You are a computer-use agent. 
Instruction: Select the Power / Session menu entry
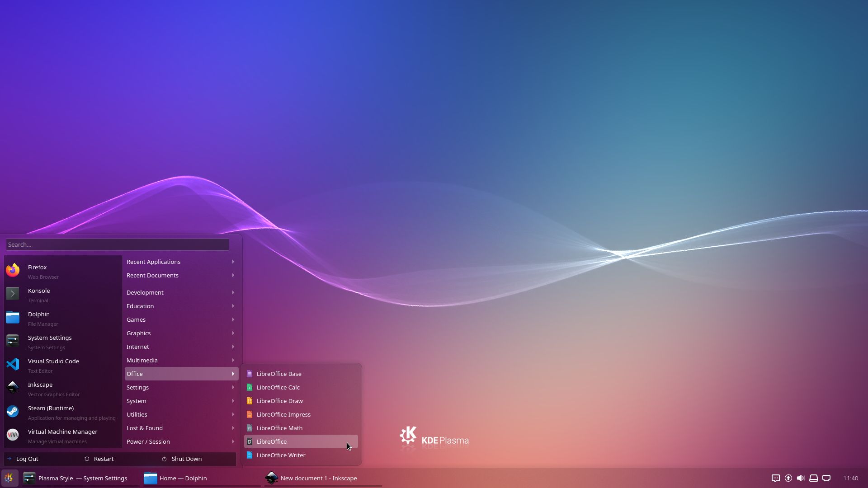coord(148,441)
